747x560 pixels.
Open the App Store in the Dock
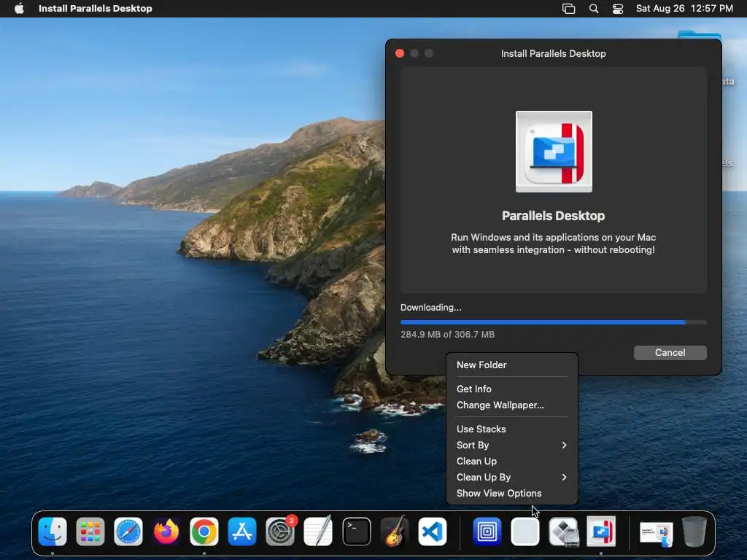coord(242,532)
